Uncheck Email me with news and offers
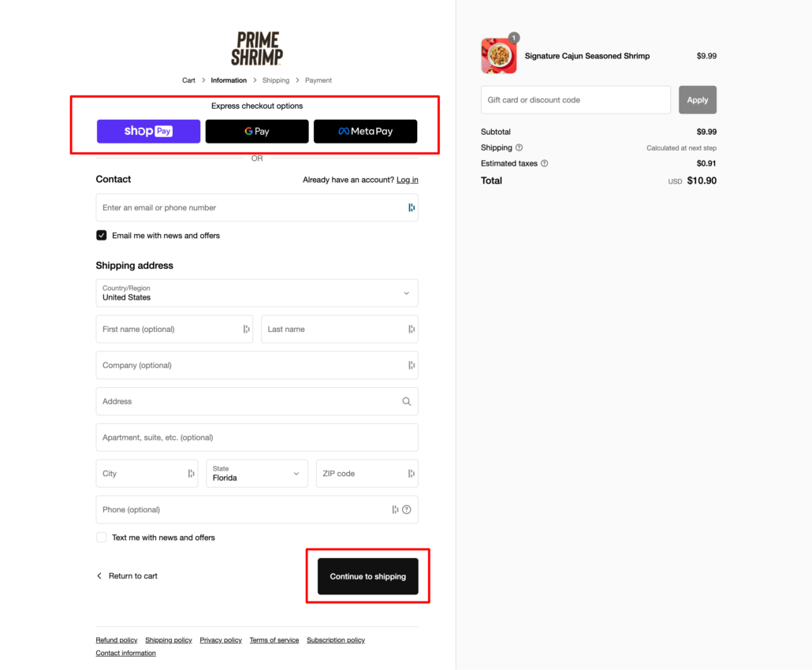 pyautogui.click(x=102, y=235)
